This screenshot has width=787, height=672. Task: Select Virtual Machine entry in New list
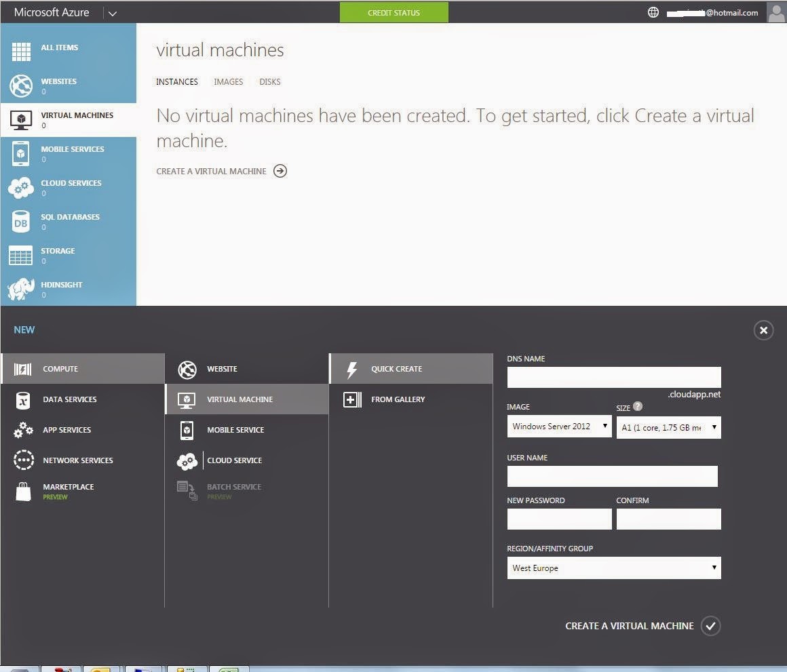click(x=247, y=399)
